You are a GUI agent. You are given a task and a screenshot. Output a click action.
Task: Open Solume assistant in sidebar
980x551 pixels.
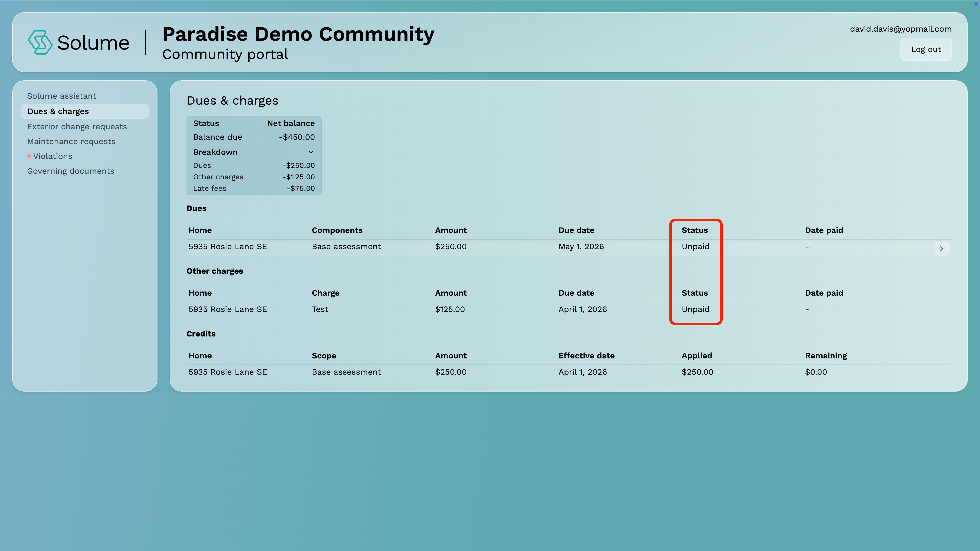pos(62,96)
